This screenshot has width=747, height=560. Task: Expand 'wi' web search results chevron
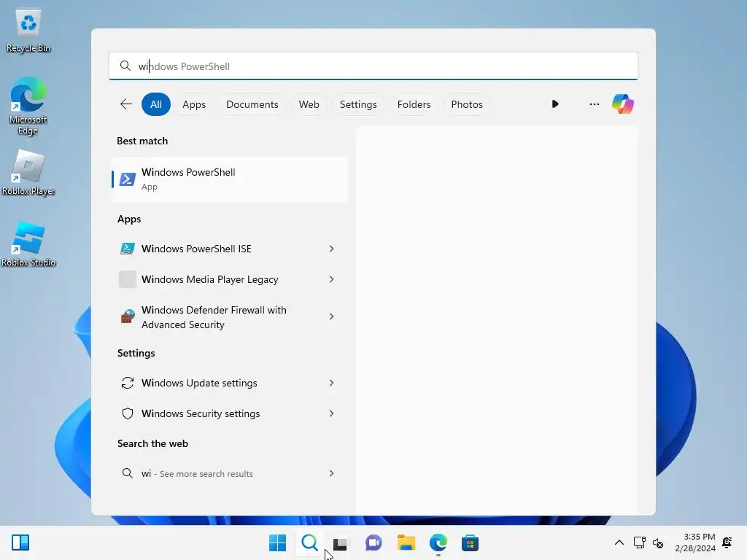(x=332, y=473)
